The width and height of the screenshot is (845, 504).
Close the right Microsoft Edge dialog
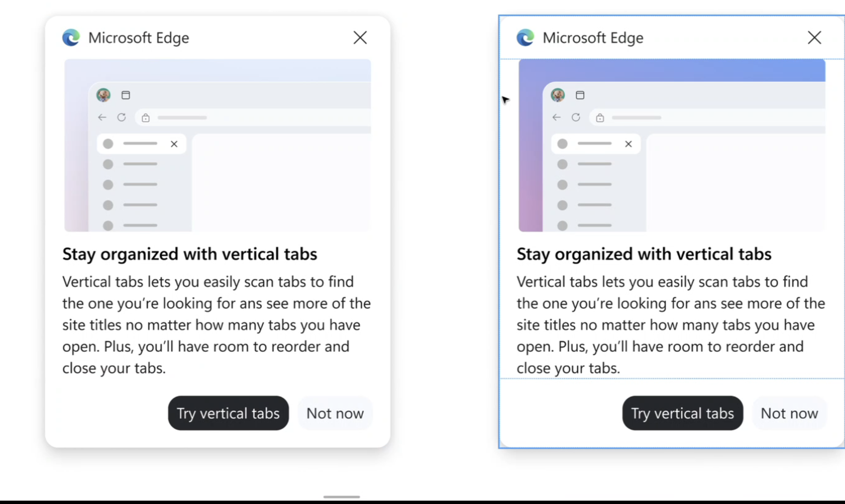[x=814, y=38]
